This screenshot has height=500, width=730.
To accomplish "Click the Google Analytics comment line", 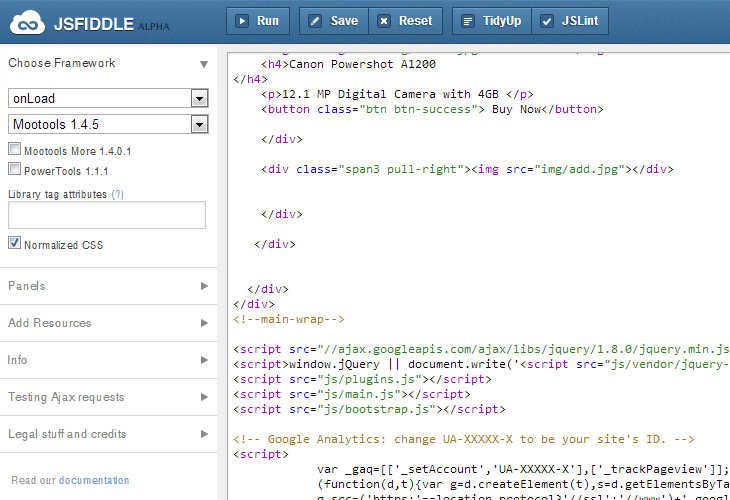I will [x=464, y=439].
